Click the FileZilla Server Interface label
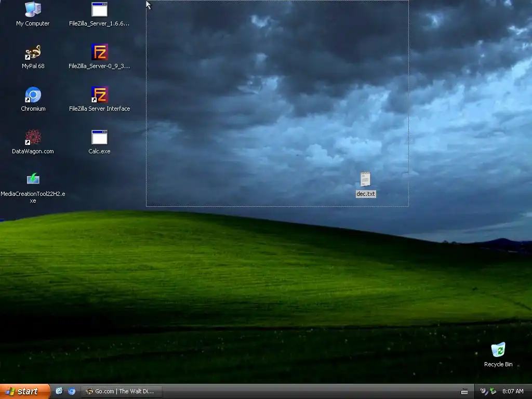 tap(99, 109)
